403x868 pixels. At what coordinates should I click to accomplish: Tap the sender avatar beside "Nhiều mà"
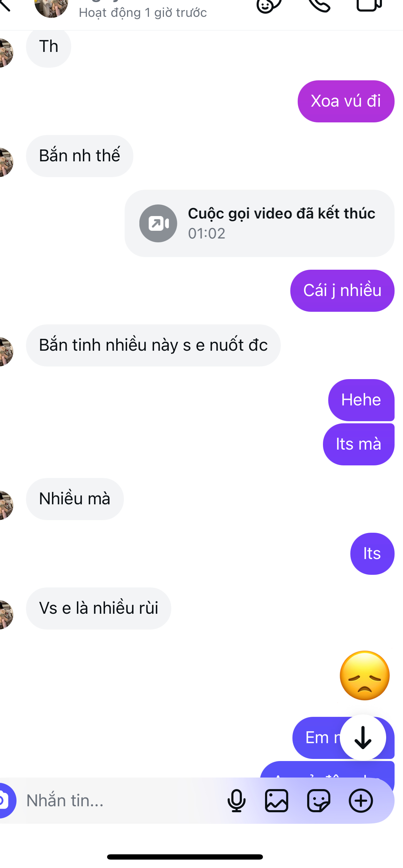click(5, 505)
